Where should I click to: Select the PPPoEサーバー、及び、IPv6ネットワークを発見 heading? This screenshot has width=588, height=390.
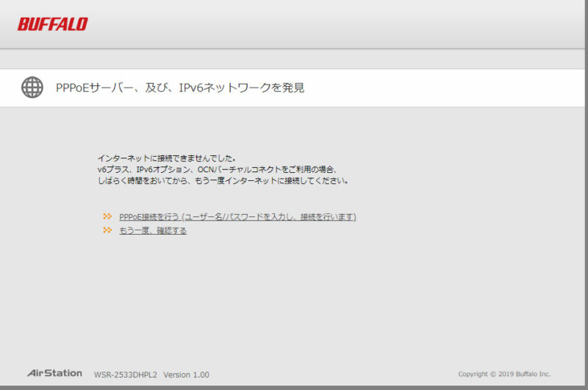pos(180,88)
